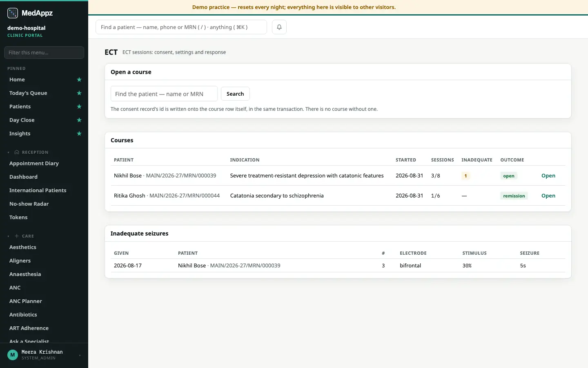The height and width of the screenshot is (368, 588).
Task: Click the Filter this menu field
Action: click(44, 52)
